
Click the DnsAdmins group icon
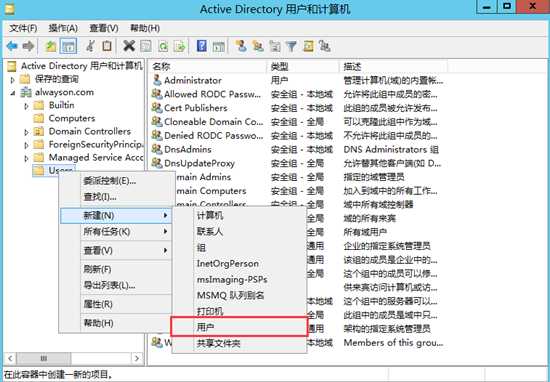(x=157, y=149)
